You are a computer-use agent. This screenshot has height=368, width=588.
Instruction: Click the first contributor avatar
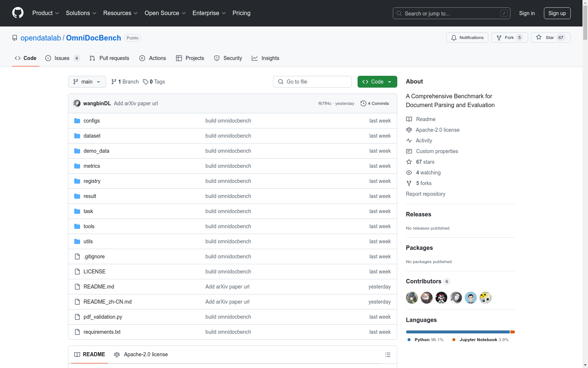tap(412, 297)
